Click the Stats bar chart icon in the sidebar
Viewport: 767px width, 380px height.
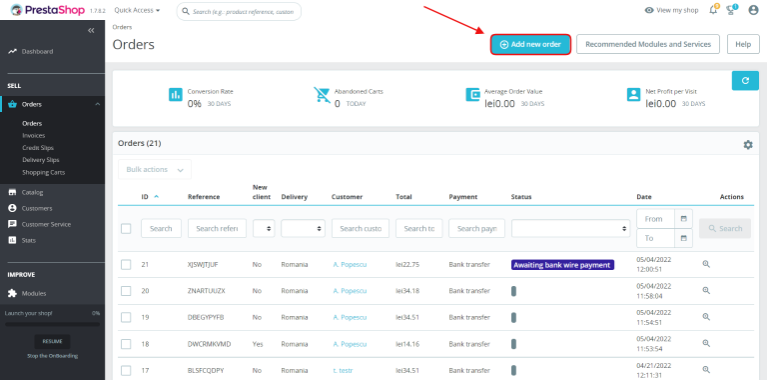[x=12, y=240]
